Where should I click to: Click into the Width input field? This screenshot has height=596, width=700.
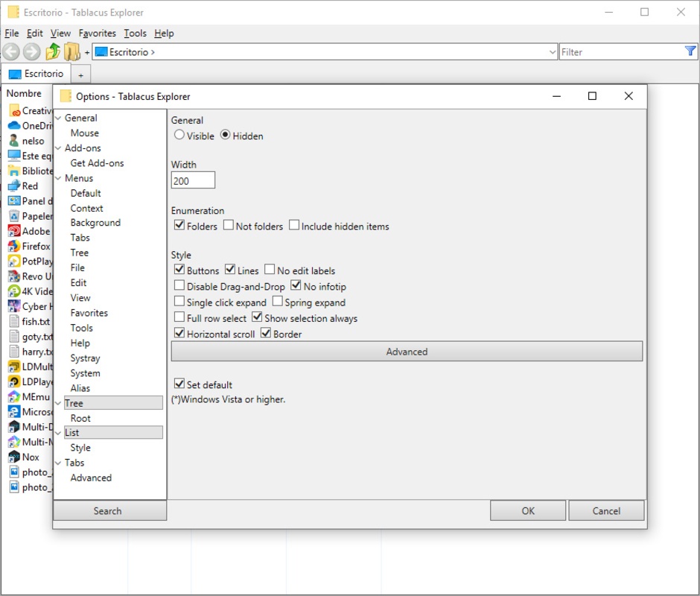click(x=193, y=180)
